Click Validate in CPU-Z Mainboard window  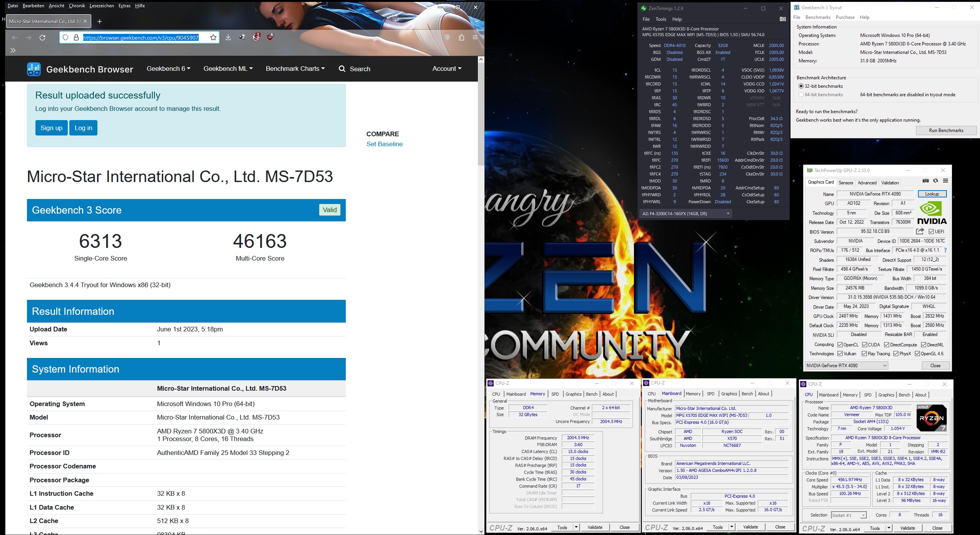(750, 527)
